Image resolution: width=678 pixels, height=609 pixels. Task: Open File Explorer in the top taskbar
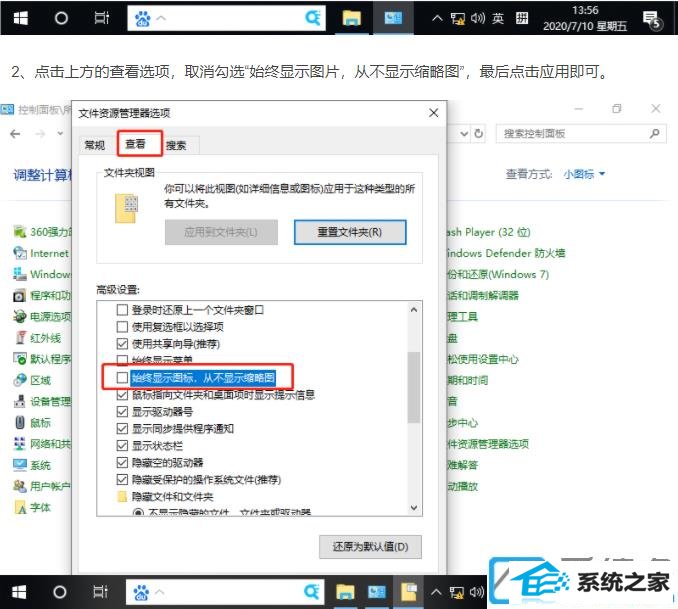352,18
